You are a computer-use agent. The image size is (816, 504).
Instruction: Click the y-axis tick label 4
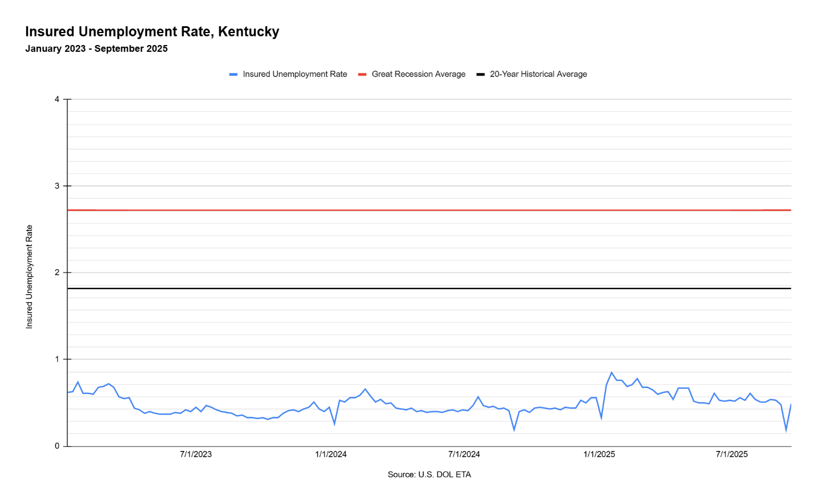click(x=57, y=99)
